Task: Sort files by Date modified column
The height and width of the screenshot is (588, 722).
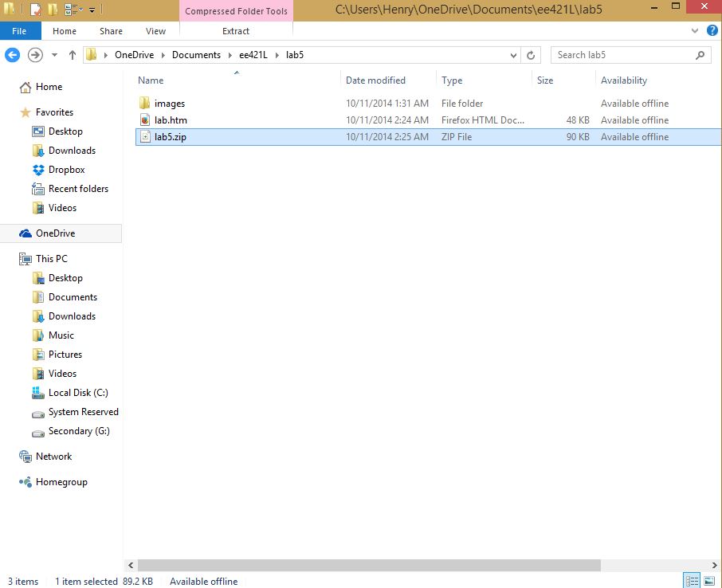Action: pos(375,80)
